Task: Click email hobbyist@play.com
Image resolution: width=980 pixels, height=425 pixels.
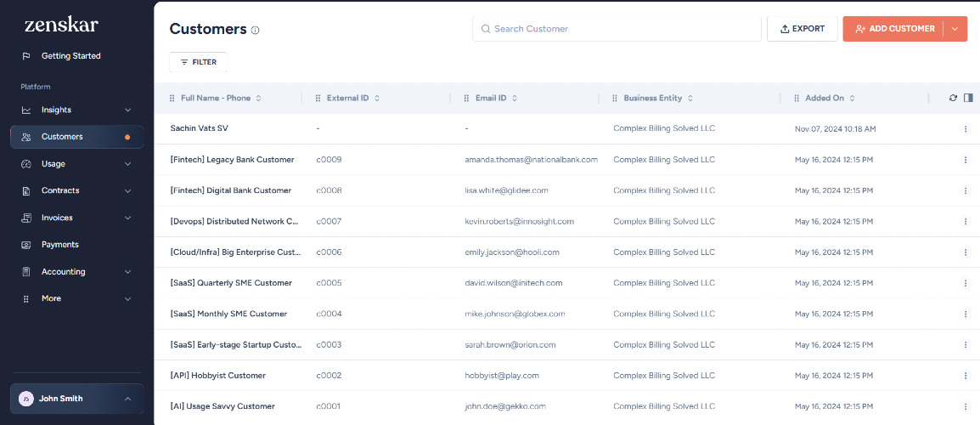Action: click(x=502, y=376)
